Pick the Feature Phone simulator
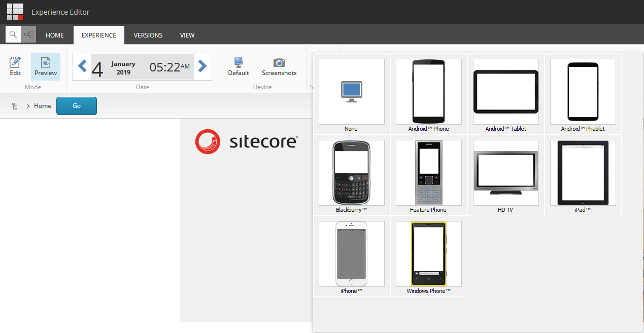644x333 pixels. tap(429, 175)
